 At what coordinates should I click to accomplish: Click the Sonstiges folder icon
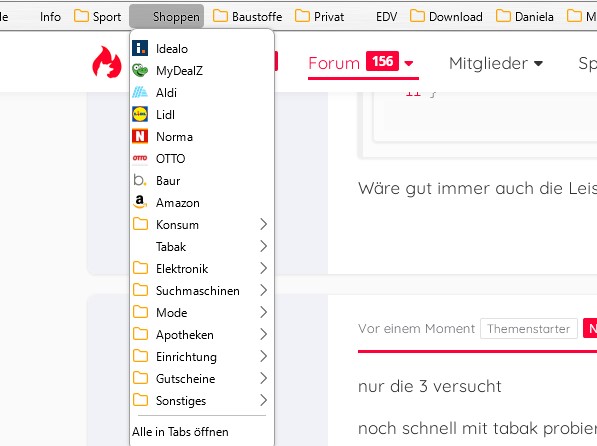click(x=140, y=400)
